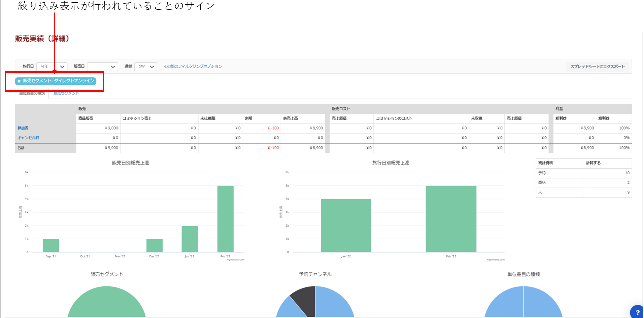The width and height of the screenshot is (644, 318).
Task: Click the Dec '21 bar in 販売日別総売上高 chart
Action: click(x=154, y=245)
